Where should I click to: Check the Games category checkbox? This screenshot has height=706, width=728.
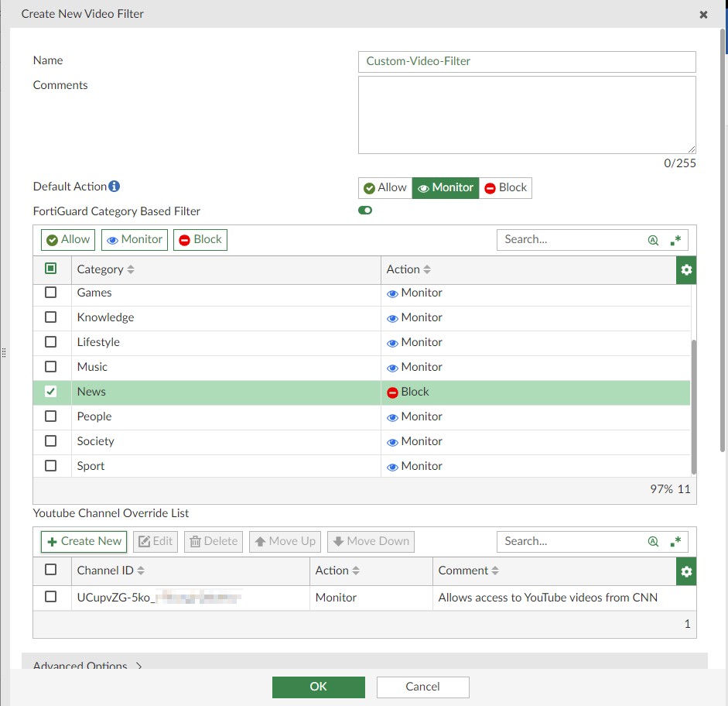pos(50,292)
